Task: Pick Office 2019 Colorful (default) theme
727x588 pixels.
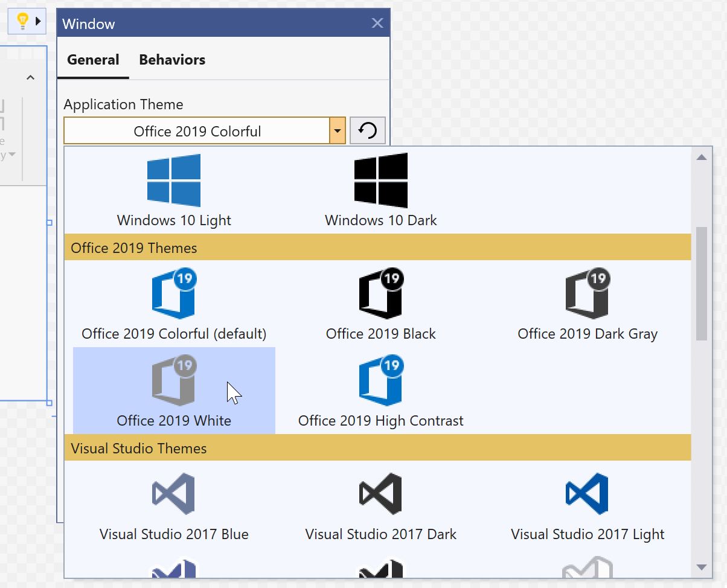Action: [174, 295]
